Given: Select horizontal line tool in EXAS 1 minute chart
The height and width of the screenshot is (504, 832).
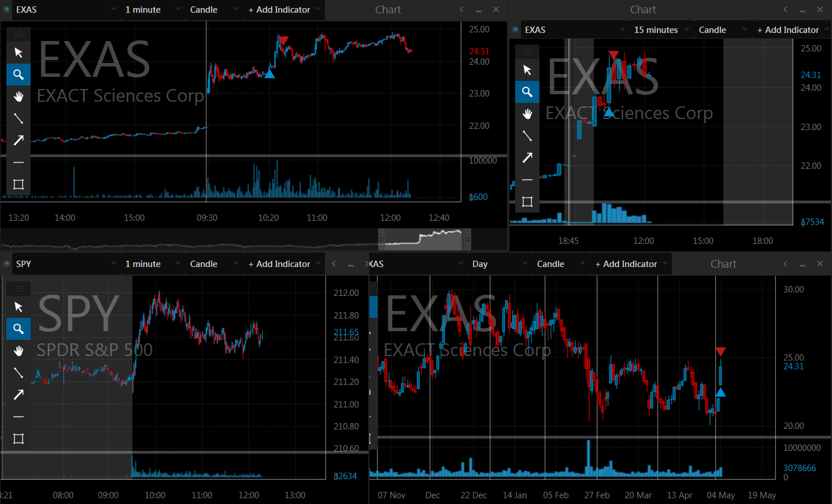Looking at the screenshot, I should coord(19,162).
